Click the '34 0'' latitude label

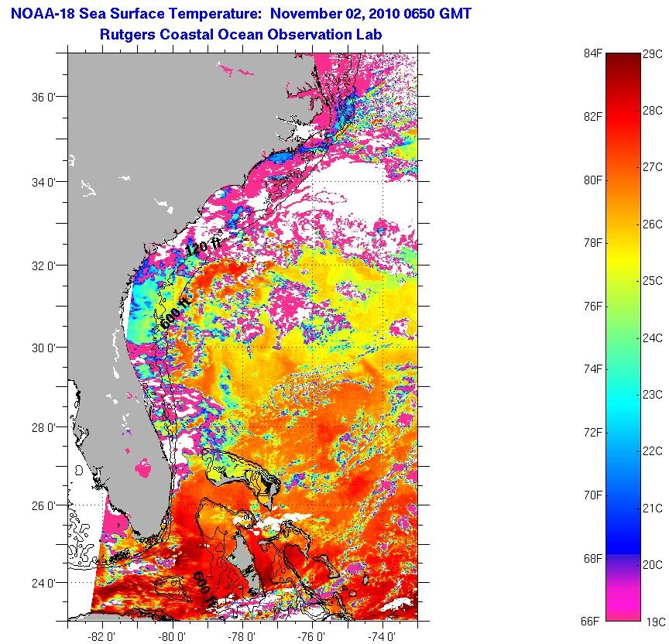pos(43,183)
